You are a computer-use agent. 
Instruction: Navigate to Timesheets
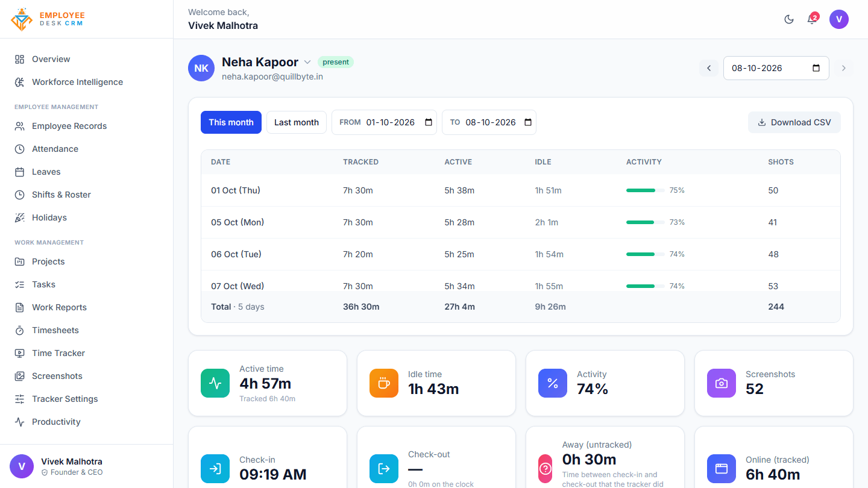pyautogui.click(x=86, y=330)
